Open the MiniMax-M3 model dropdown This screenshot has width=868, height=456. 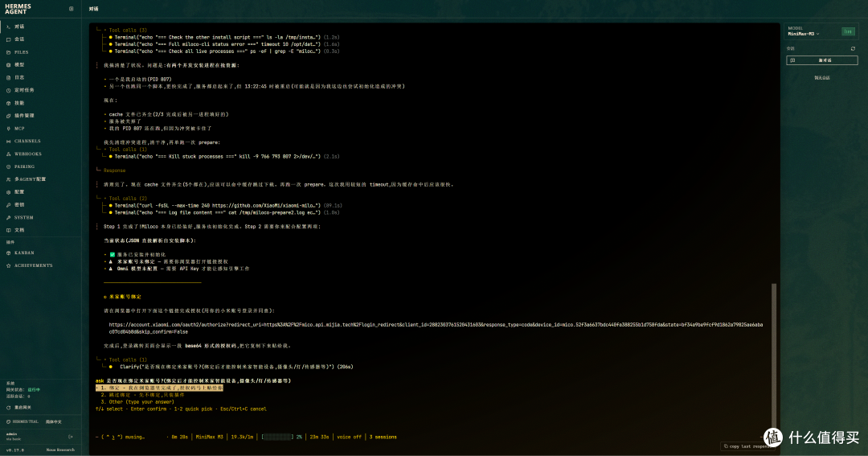(803, 34)
